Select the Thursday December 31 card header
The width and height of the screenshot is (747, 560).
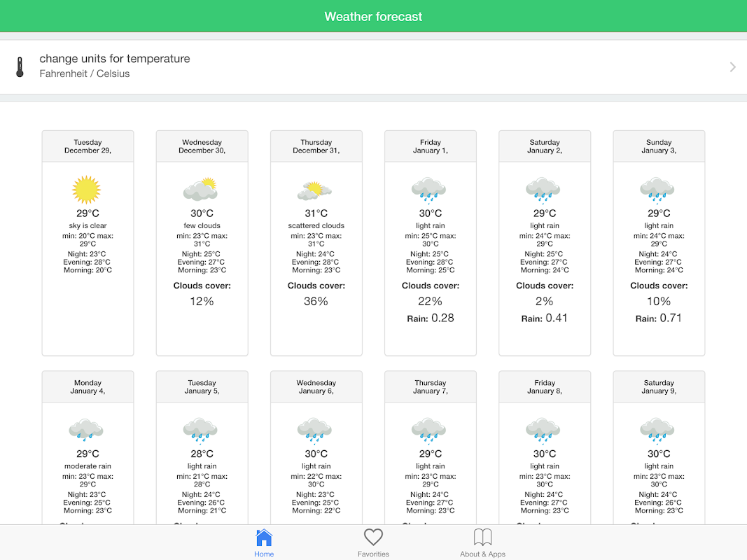coord(316,146)
